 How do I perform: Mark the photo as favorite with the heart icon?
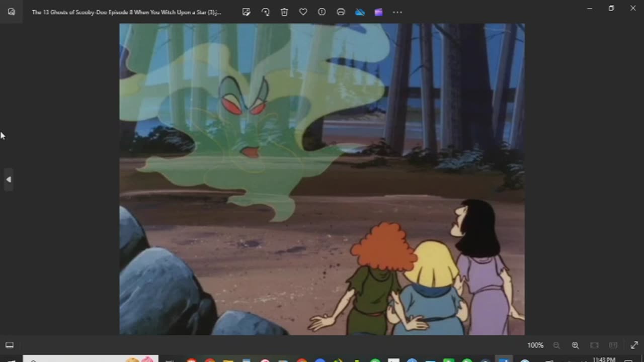(x=303, y=12)
